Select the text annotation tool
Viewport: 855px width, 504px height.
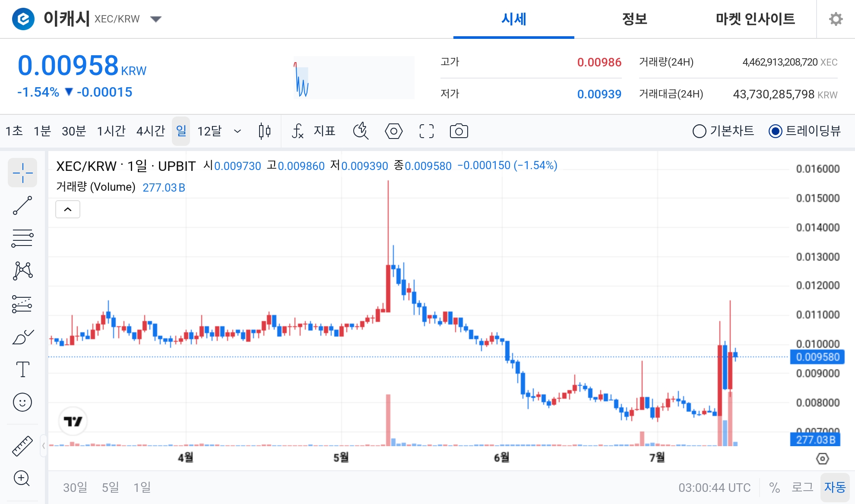22,369
